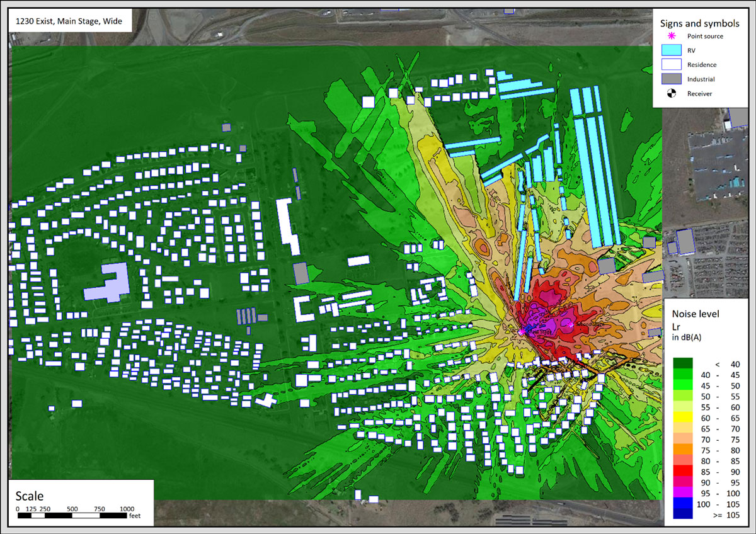Click the gray Industrial legend box
The height and width of the screenshot is (534, 756).
(670, 79)
